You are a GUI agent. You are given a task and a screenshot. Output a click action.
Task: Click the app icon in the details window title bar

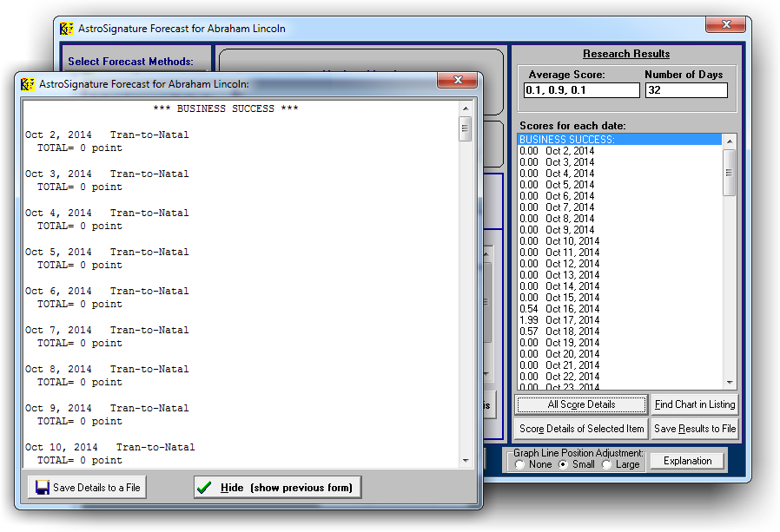tap(27, 84)
